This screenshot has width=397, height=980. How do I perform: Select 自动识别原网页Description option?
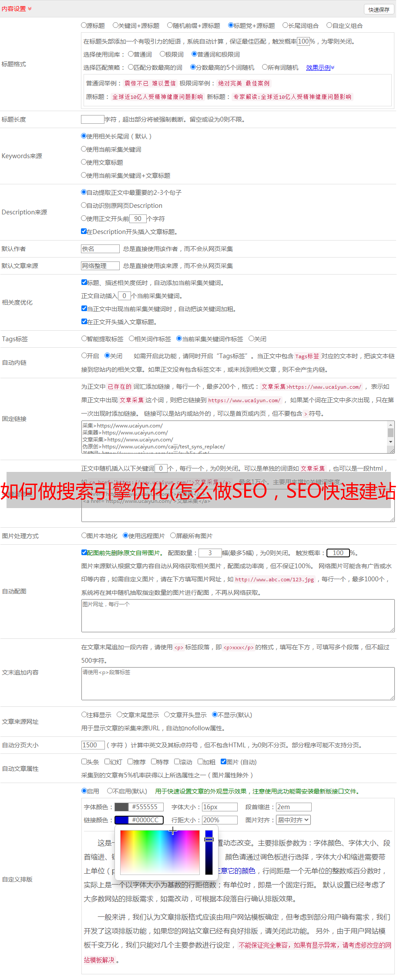click(x=84, y=205)
